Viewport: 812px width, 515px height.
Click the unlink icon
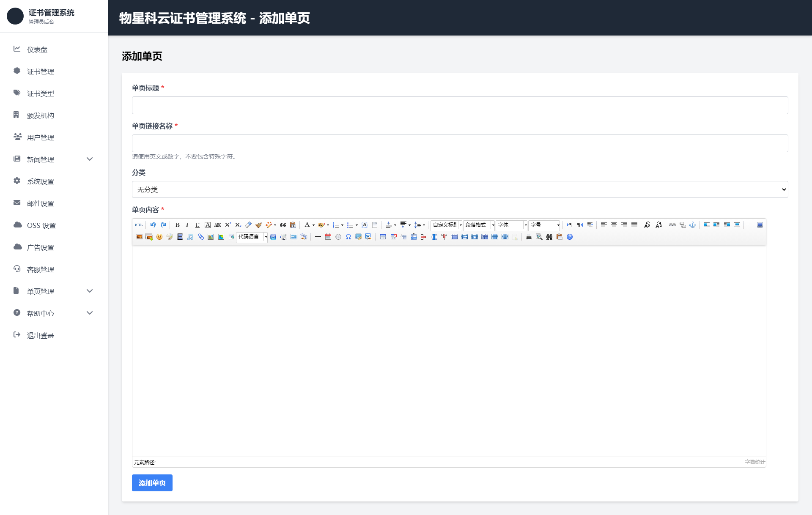click(683, 225)
